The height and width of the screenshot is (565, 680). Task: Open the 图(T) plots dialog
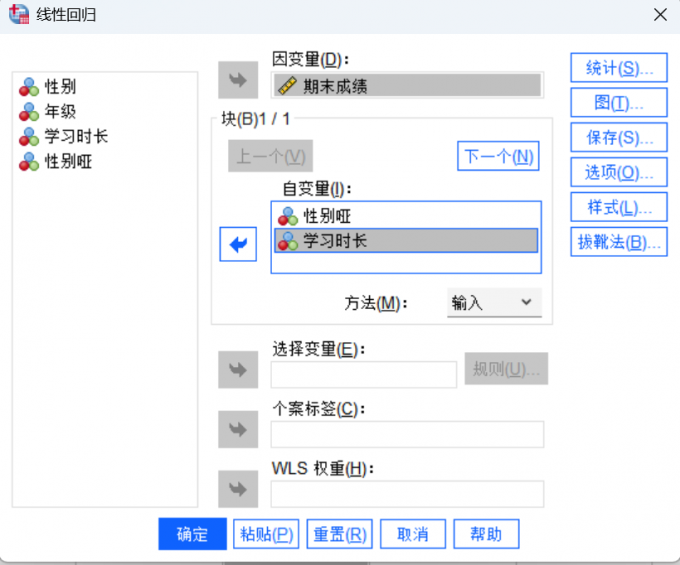(x=619, y=102)
